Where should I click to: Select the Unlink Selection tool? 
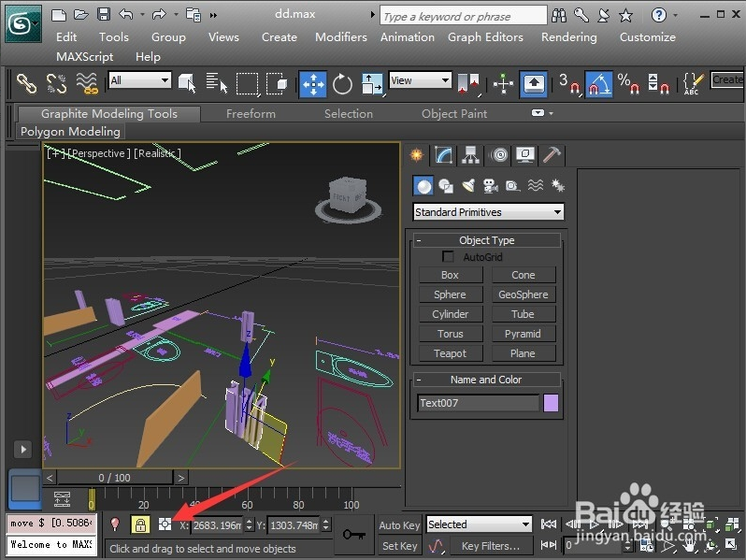pyautogui.click(x=56, y=84)
